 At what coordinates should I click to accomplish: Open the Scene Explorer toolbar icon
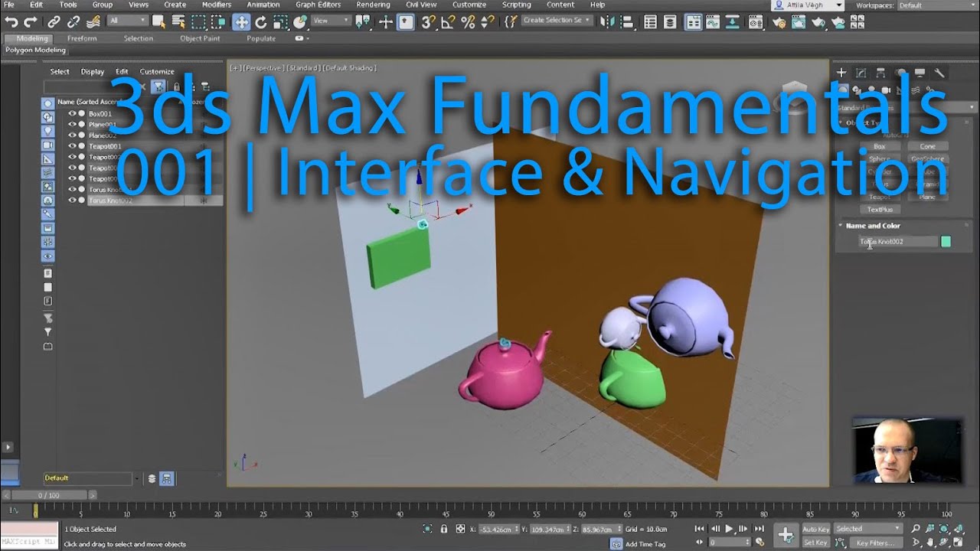click(x=650, y=21)
